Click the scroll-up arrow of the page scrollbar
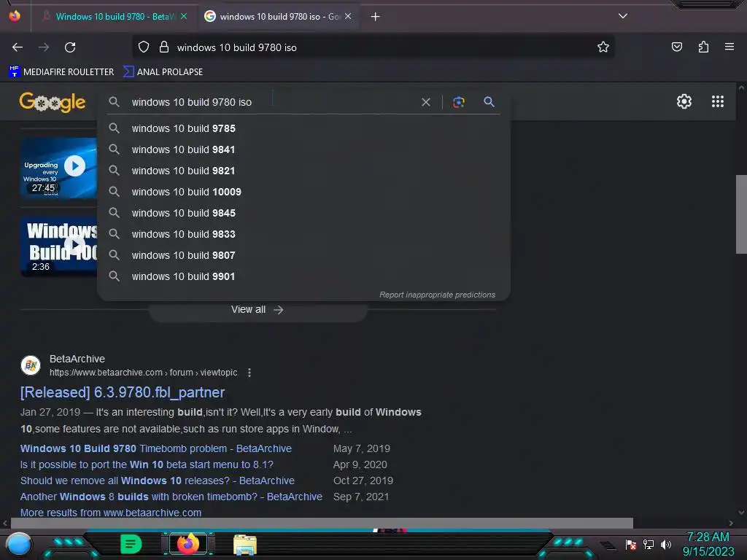Viewport: 747px width, 560px height. 741,88
